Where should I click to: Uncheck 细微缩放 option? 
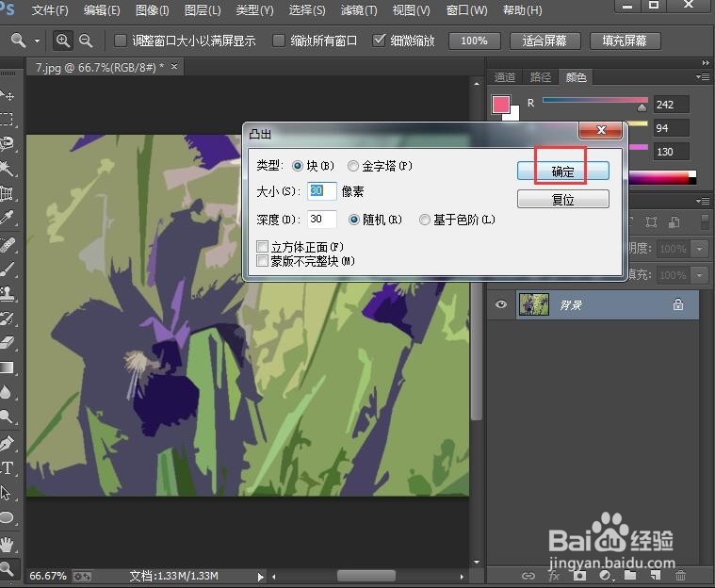[x=379, y=41]
